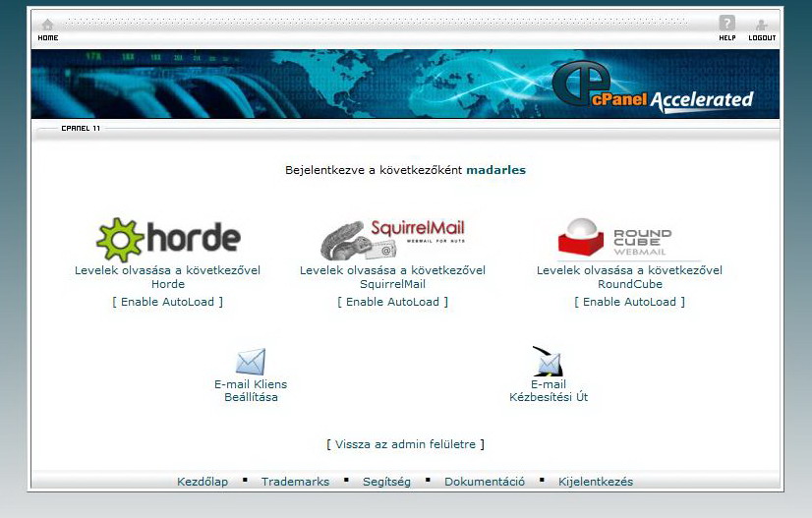Open E-mail Kliens Beállítása text link
Screen dimensions: 812x518
click(x=251, y=390)
